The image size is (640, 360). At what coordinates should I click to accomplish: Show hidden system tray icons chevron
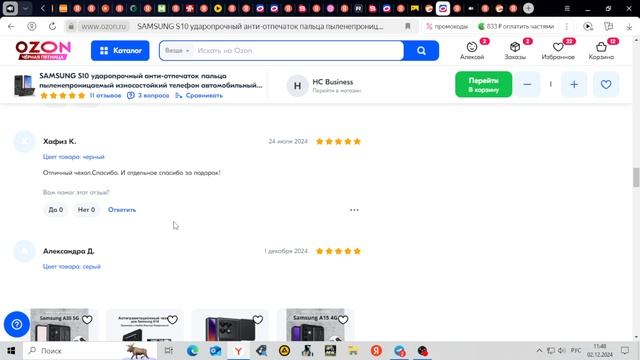(x=539, y=351)
